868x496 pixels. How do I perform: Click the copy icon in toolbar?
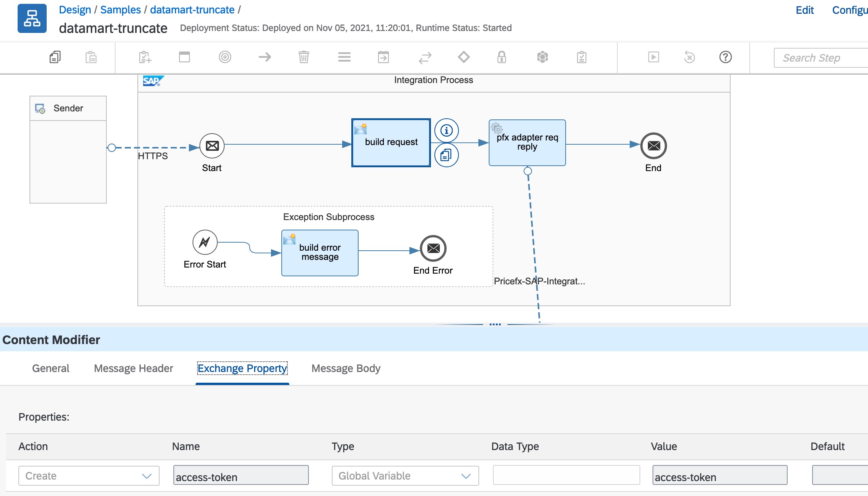[x=55, y=57]
